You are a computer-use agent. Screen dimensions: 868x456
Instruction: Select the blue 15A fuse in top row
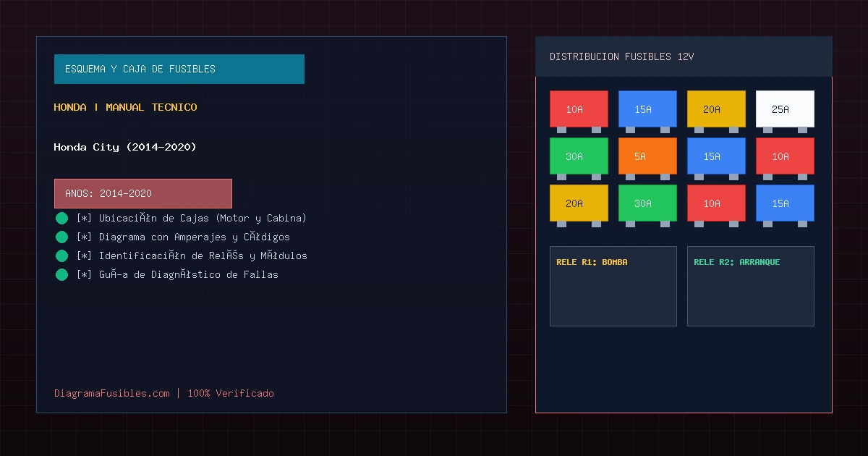click(647, 109)
